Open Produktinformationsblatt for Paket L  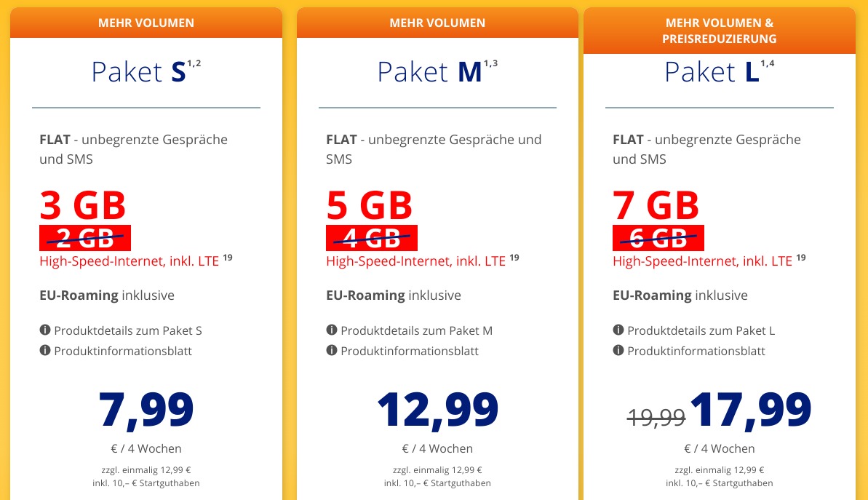[x=696, y=351]
